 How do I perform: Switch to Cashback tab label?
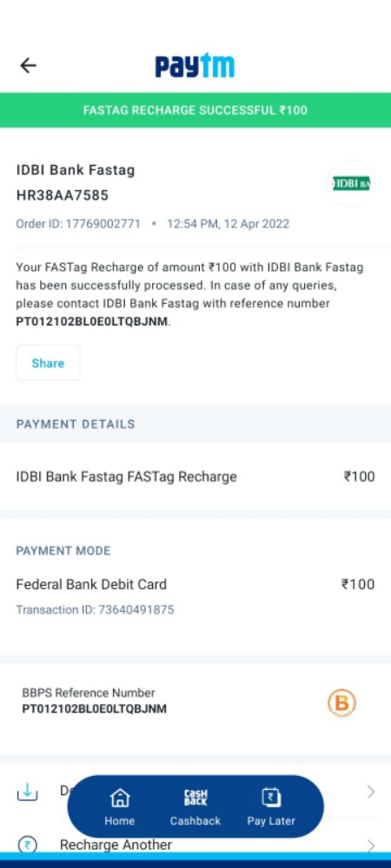pyautogui.click(x=195, y=821)
